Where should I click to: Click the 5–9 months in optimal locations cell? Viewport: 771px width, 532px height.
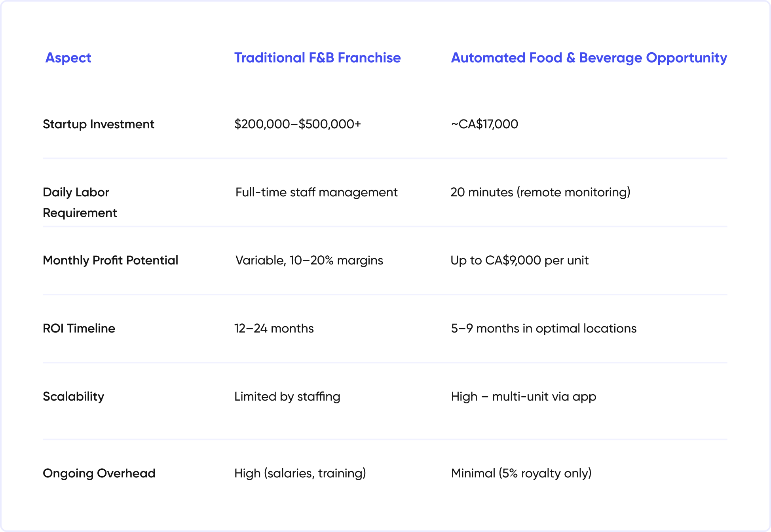pyautogui.click(x=543, y=329)
